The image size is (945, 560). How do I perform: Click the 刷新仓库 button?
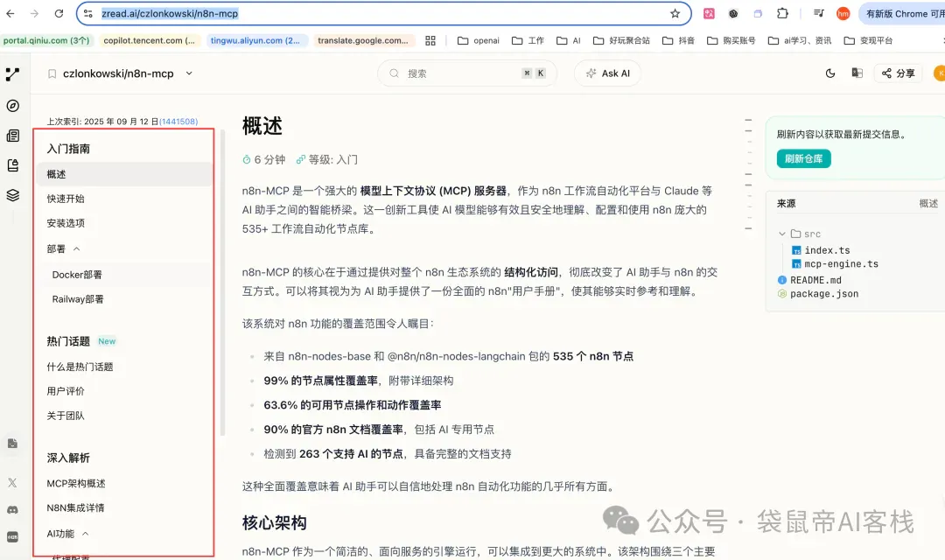pyautogui.click(x=803, y=158)
